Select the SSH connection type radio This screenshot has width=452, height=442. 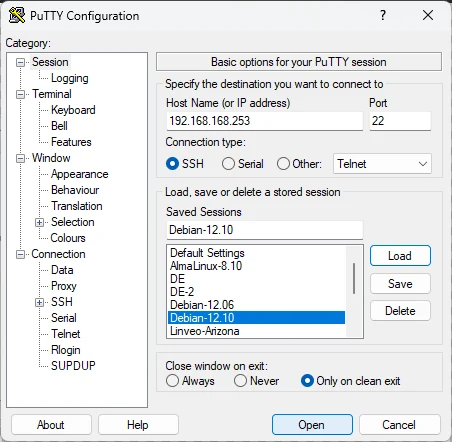172,164
